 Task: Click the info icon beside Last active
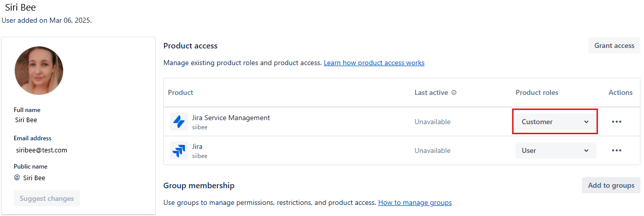(454, 92)
